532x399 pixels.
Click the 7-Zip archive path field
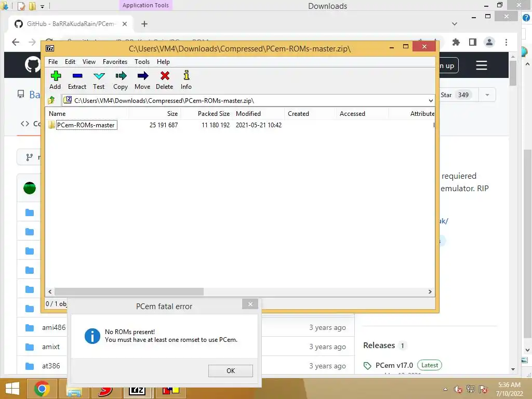[x=244, y=101]
